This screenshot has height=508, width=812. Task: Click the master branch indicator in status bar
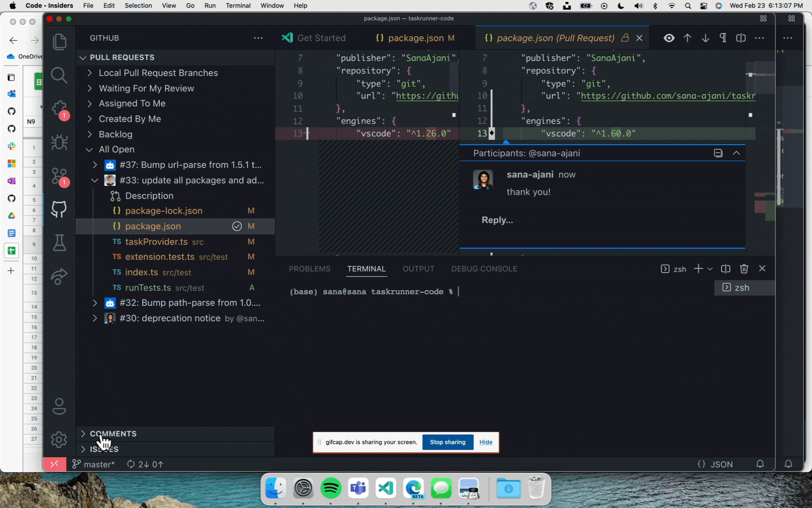tap(94, 464)
